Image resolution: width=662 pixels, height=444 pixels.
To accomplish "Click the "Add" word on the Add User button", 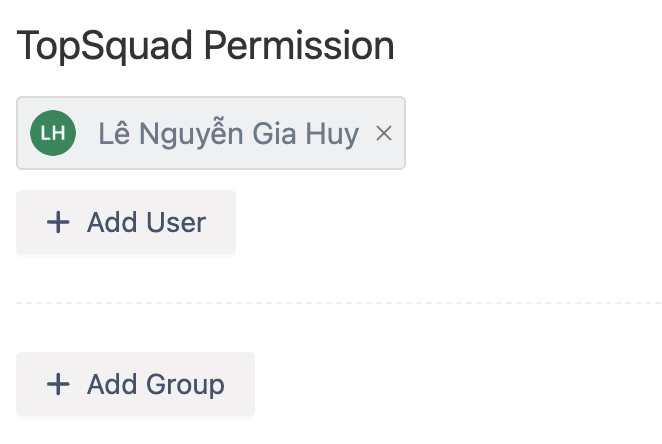I will tap(112, 222).
